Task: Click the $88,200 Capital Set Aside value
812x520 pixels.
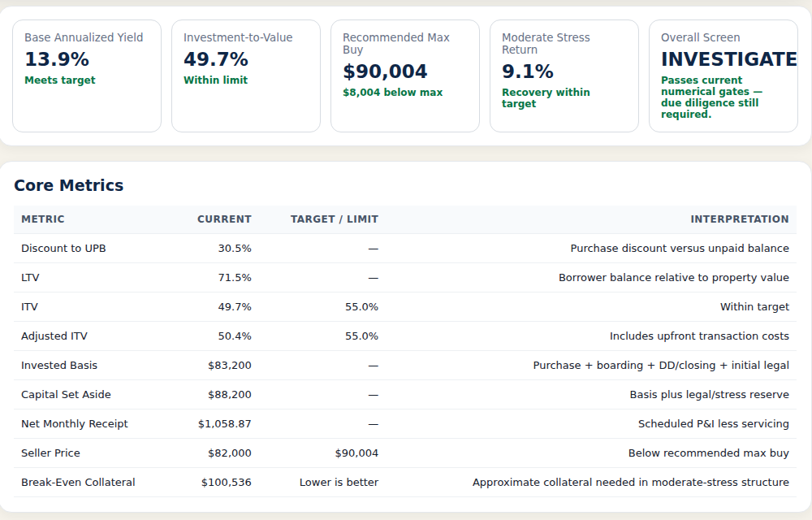Action: (x=230, y=395)
